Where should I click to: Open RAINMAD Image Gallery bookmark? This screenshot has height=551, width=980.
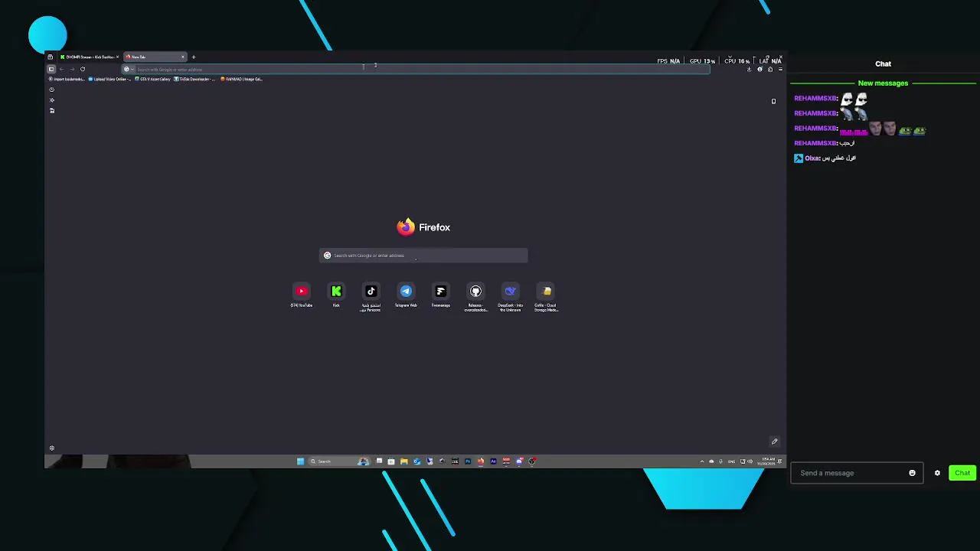pos(242,79)
